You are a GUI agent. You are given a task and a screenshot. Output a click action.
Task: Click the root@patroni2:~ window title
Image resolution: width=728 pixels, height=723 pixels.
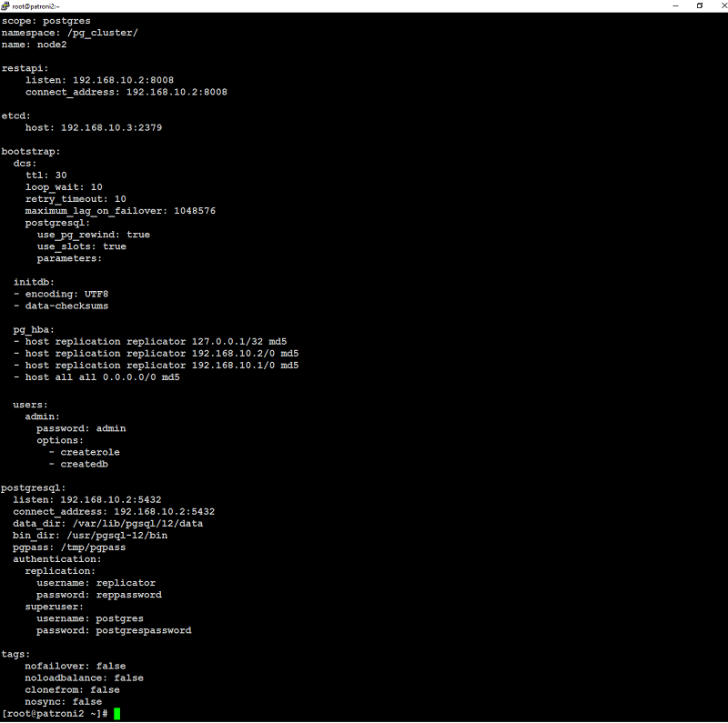tap(35, 6)
